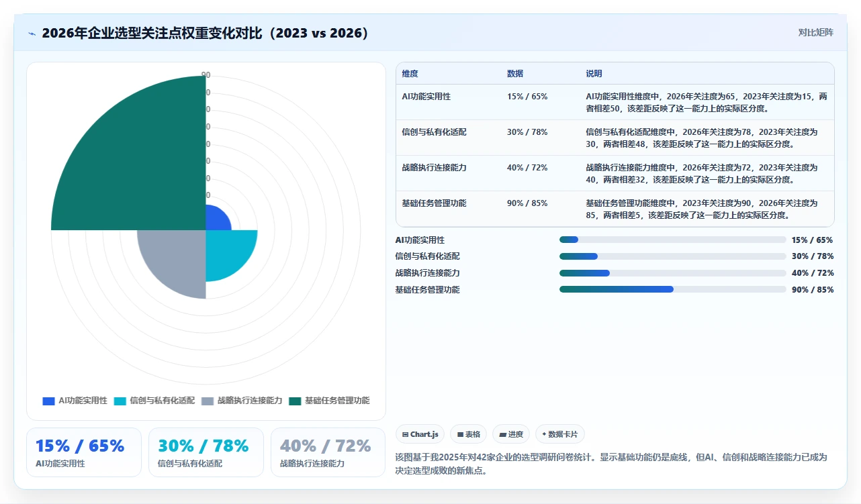Click the 维度 table column header
Image resolution: width=861 pixels, height=504 pixels.
pyautogui.click(x=410, y=74)
